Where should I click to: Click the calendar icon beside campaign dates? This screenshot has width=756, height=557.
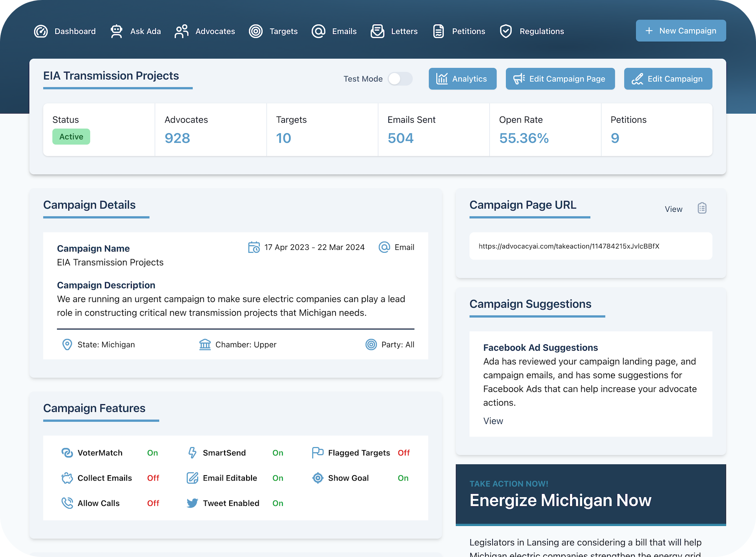[x=254, y=247]
